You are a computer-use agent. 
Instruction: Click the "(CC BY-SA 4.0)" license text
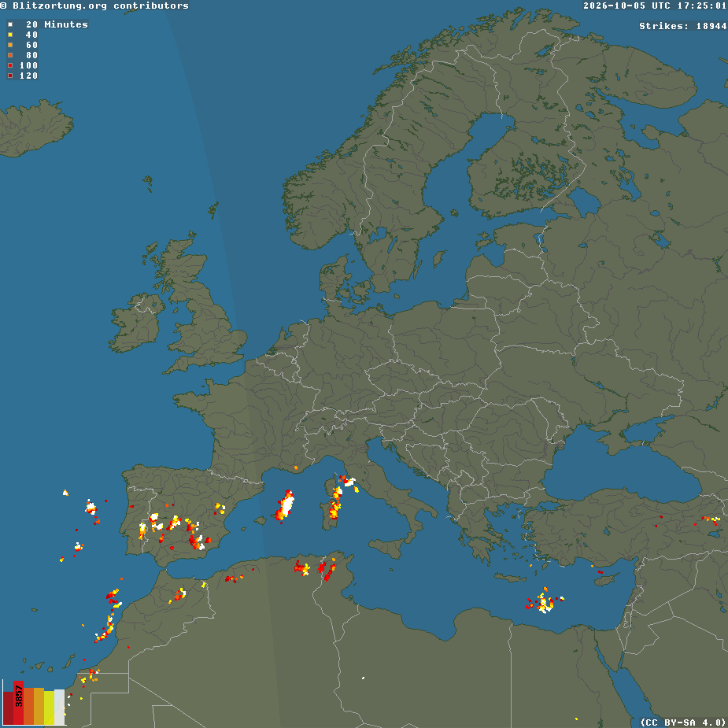[683, 722]
